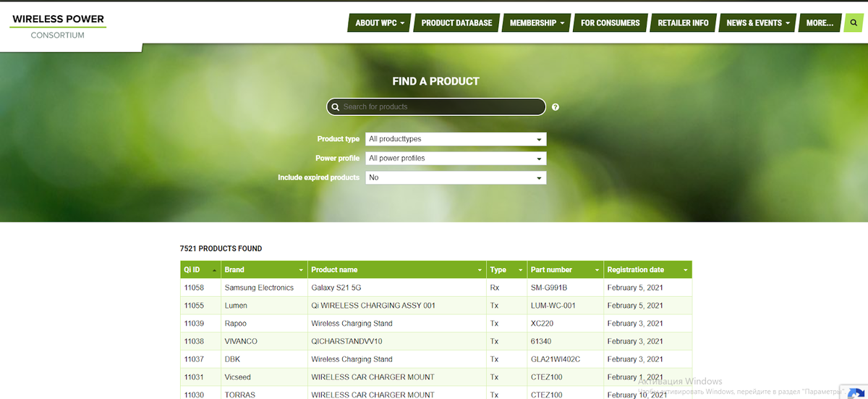Viewport: 868px width, 399px height.
Task: Sort table by Type column
Action: click(506, 269)
